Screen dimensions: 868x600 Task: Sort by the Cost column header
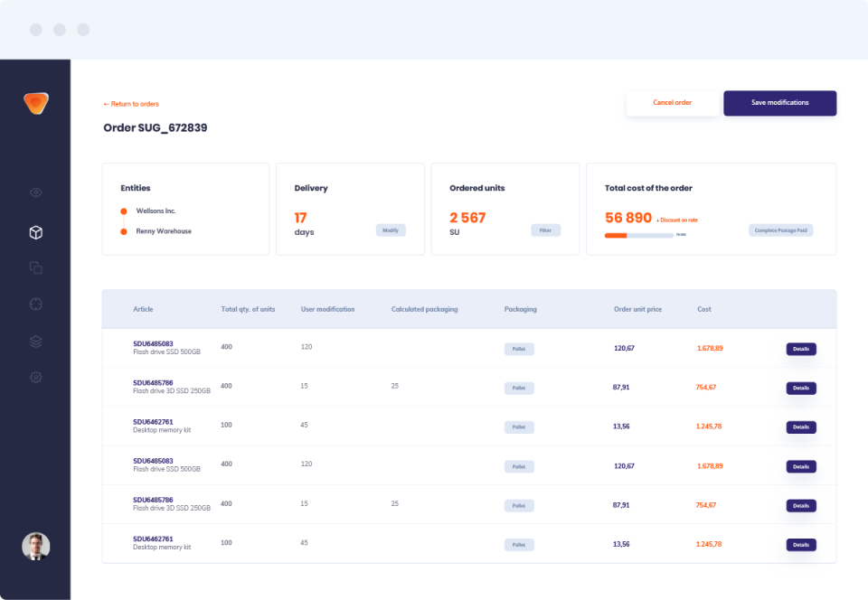704,309
